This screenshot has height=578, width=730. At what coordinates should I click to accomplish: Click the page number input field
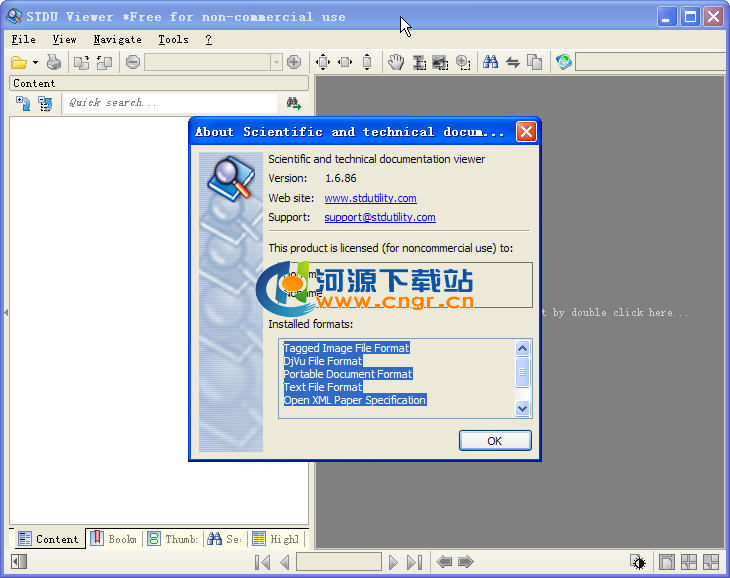[339, 562]
